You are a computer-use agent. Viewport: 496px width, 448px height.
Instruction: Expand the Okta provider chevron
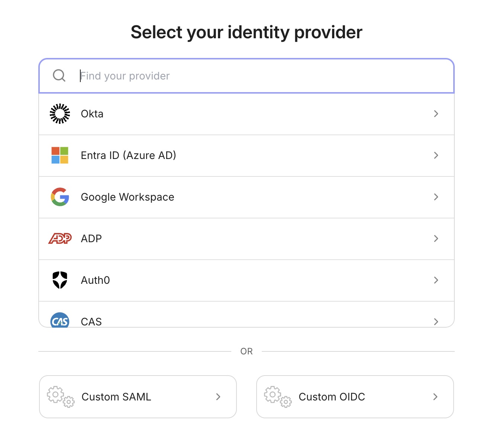tap(436, 114)
